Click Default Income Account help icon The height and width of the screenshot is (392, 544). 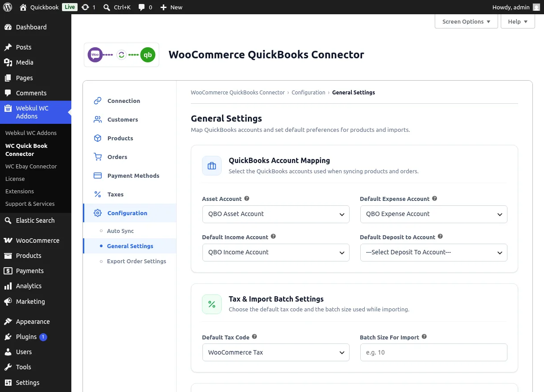point(273,237)
